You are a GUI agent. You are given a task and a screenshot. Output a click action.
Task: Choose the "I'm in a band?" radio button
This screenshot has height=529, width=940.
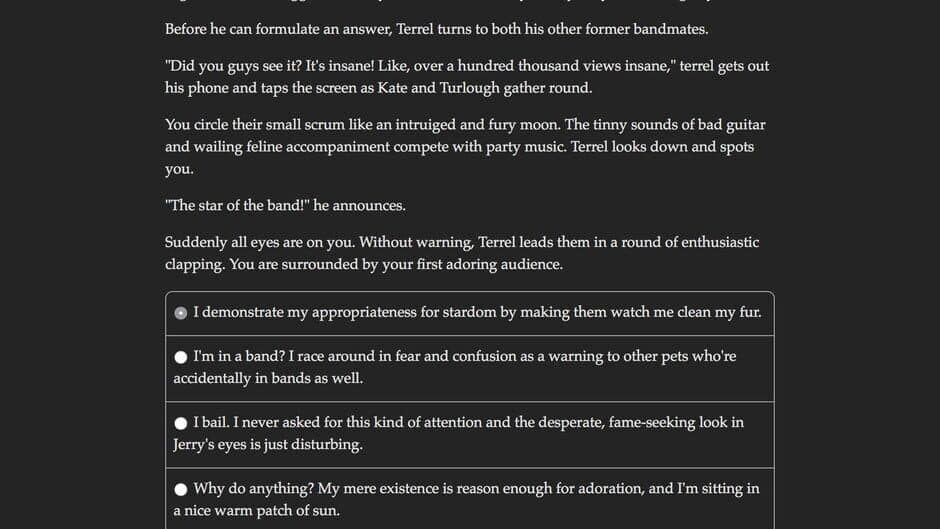(181, 357)
